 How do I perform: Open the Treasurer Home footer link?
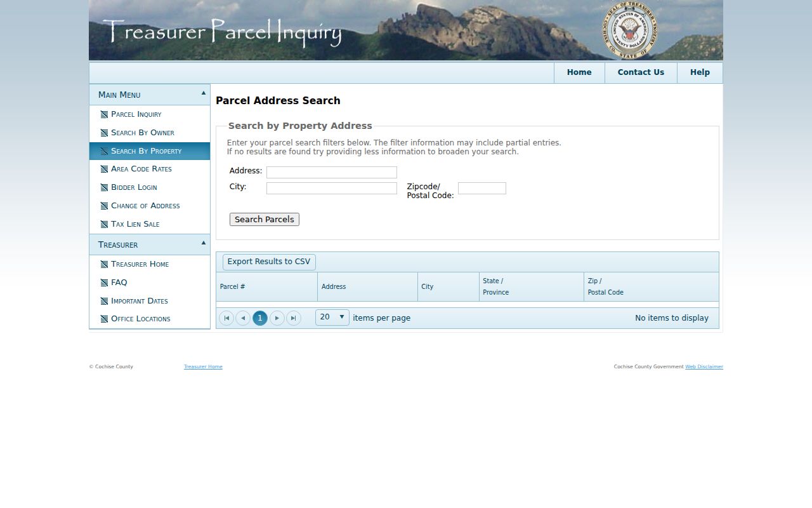tap(203, 367)
